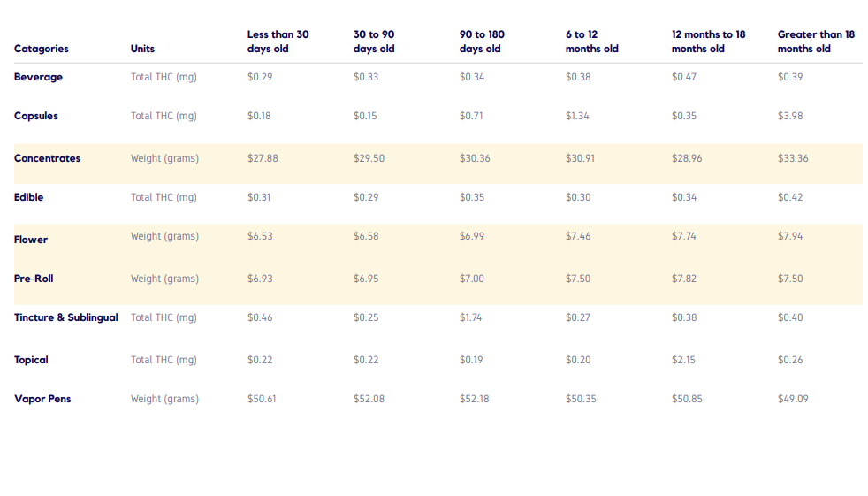Viewport: 868px width, 496px height.
Task: Click 12 months to 18 months old header
Action: [708, 42]
